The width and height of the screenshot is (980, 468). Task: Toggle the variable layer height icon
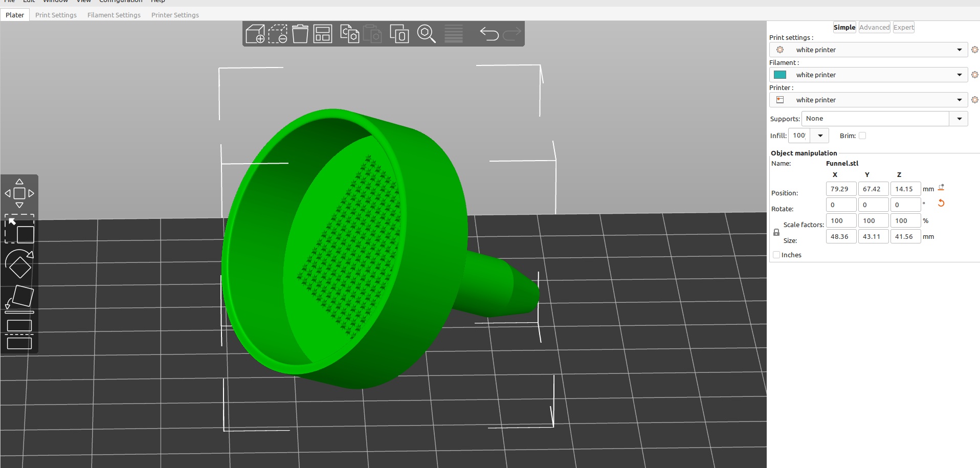tap(454, 34)
